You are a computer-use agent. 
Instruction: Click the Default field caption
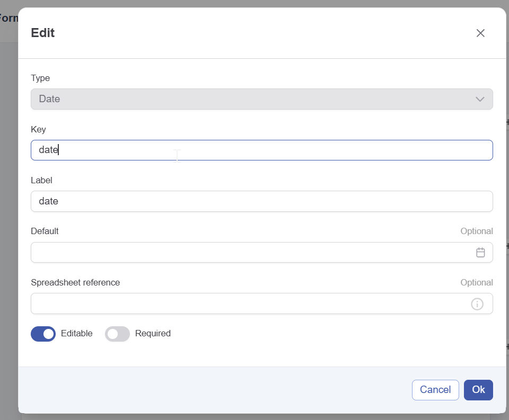(45, 231)
